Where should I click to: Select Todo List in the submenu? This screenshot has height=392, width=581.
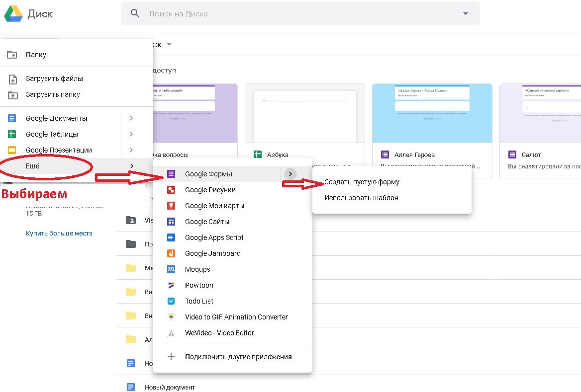click(233, 301)
